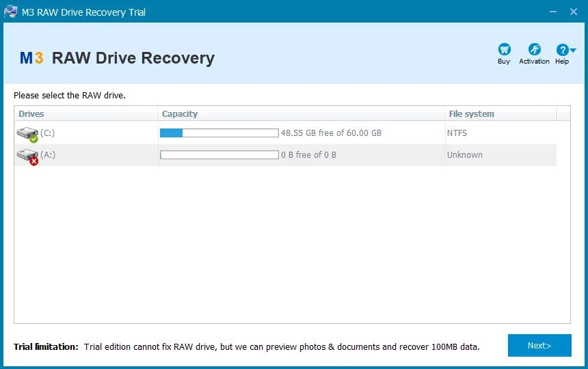Select the '0 B free of 0 B' text
Screen dimensions: 588x369
[308, 154]
